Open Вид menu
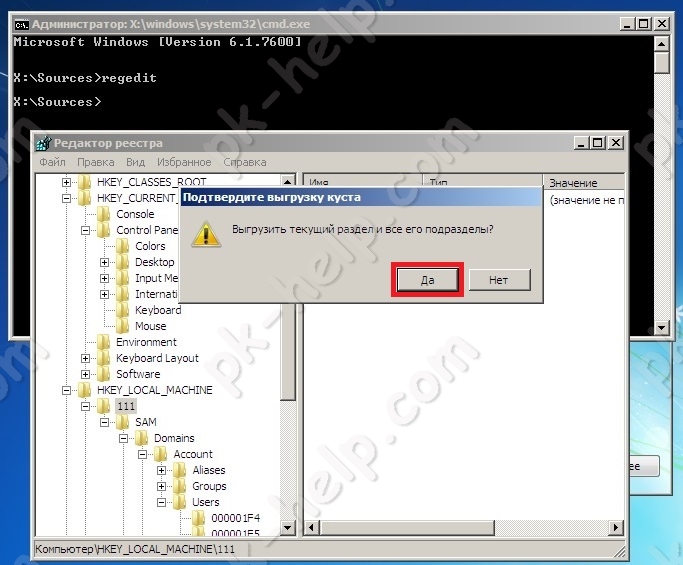 135,162
